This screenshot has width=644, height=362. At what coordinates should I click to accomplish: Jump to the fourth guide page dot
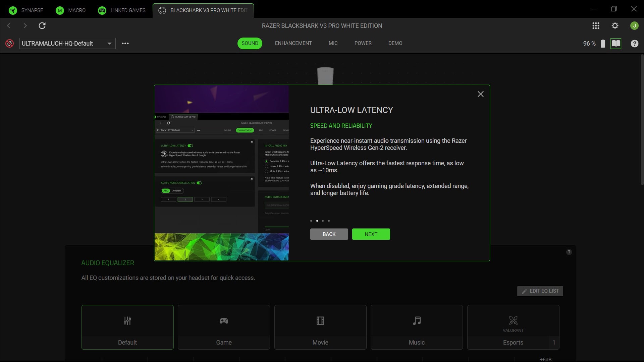(329, 221)
